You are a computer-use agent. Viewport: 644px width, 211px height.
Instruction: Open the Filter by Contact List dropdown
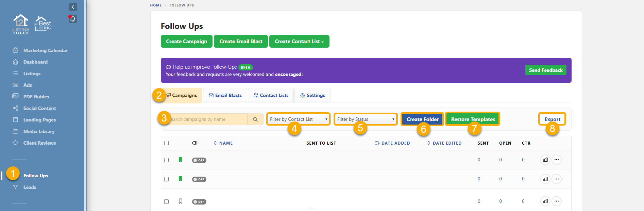coord(298,119)
